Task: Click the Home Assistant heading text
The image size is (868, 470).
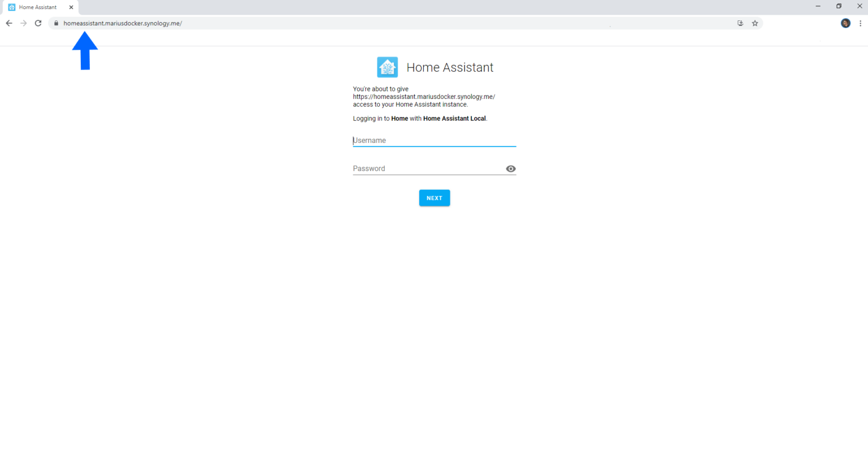Action: [450, 68]
